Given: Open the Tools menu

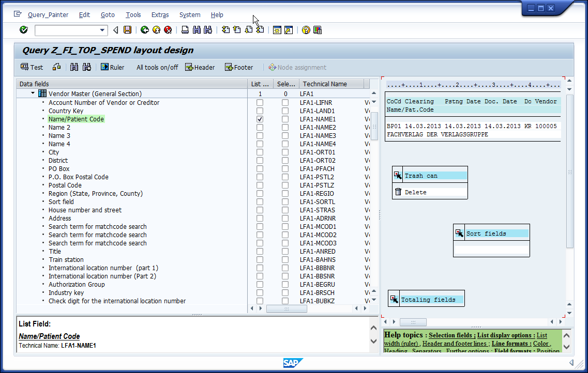Looking at the screenshot, I should click(133, 14).
